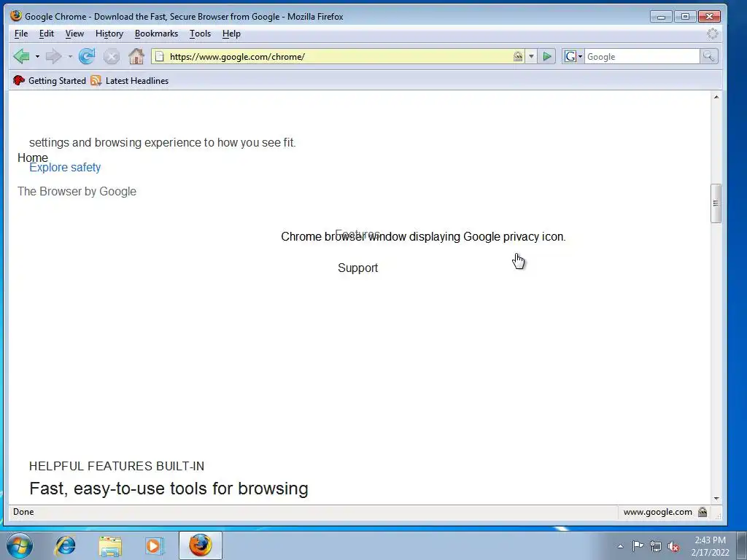The image size is (747, 560).
Task: Open the search engine selector dropdown
Action: click(573, 57)
